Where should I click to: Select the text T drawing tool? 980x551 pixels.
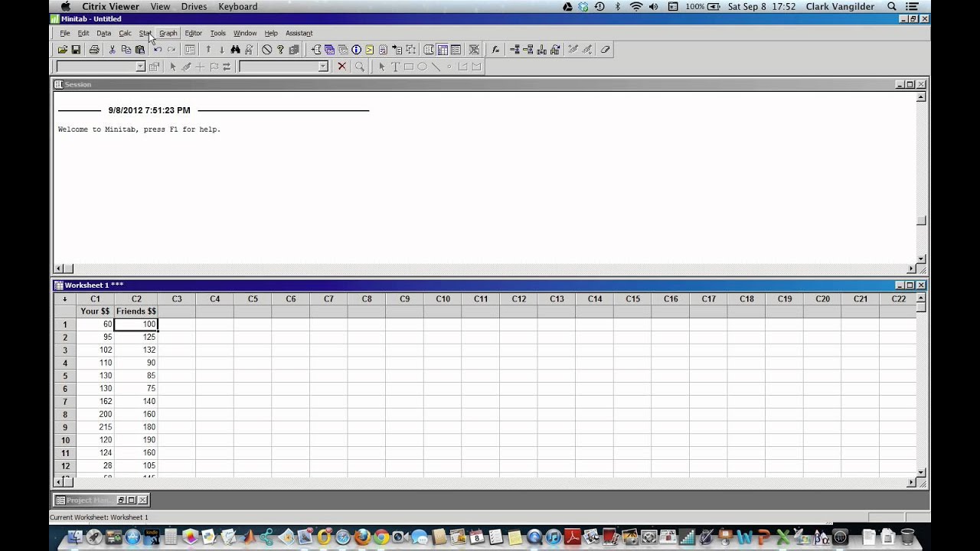[x=395, y=67]
